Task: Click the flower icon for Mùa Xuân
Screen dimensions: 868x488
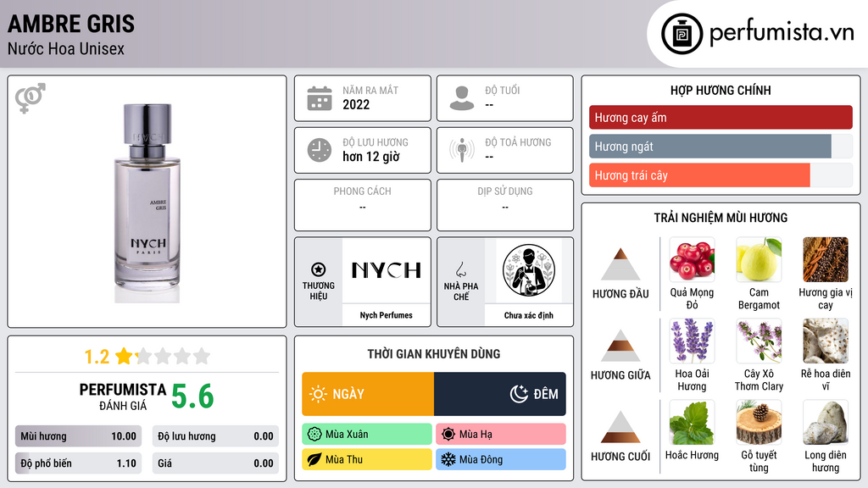Action: coord(314,435)
